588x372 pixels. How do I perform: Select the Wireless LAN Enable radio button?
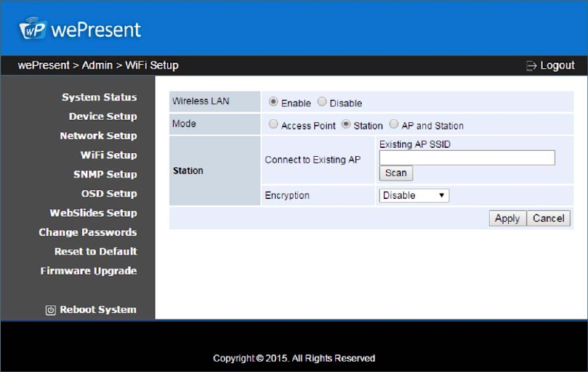coord(273,101)
